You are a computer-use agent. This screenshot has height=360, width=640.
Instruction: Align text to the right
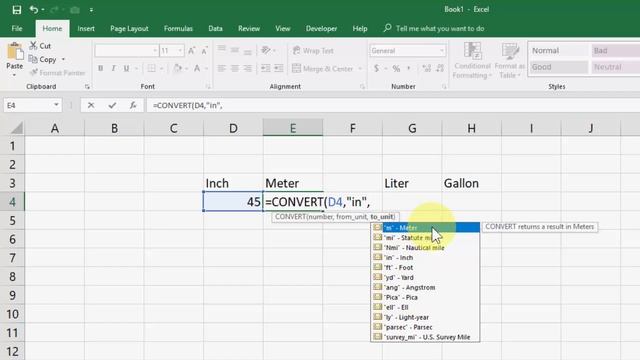tap(248, 68)
